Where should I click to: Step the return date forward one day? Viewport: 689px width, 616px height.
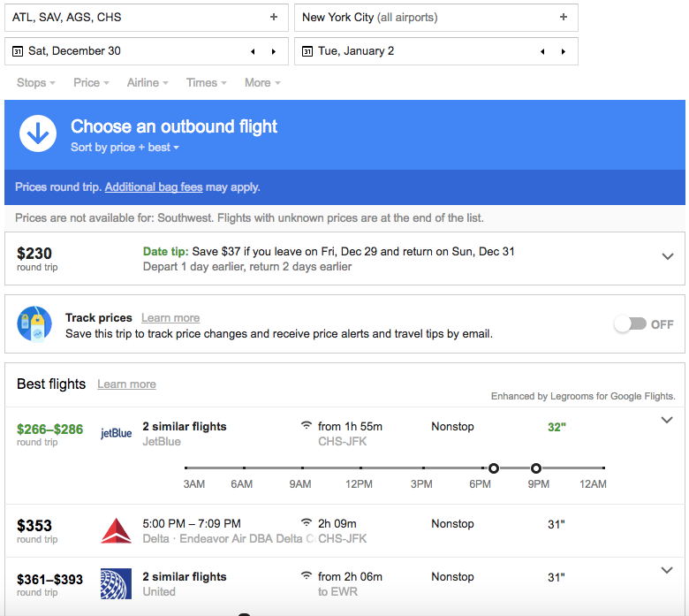[564, 51]
